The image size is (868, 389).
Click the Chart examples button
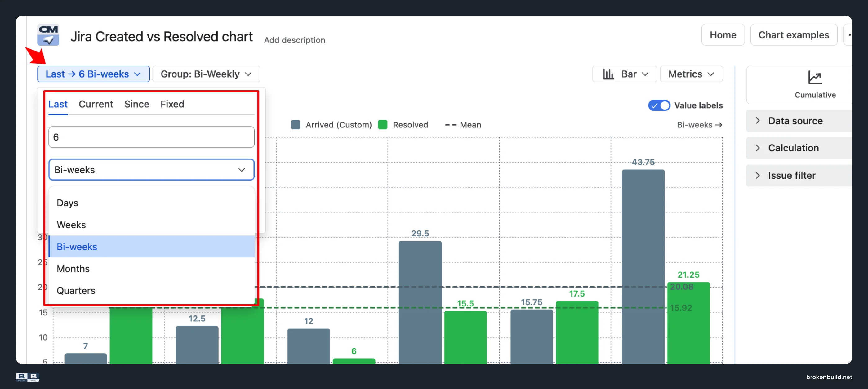tap(794, 35)
